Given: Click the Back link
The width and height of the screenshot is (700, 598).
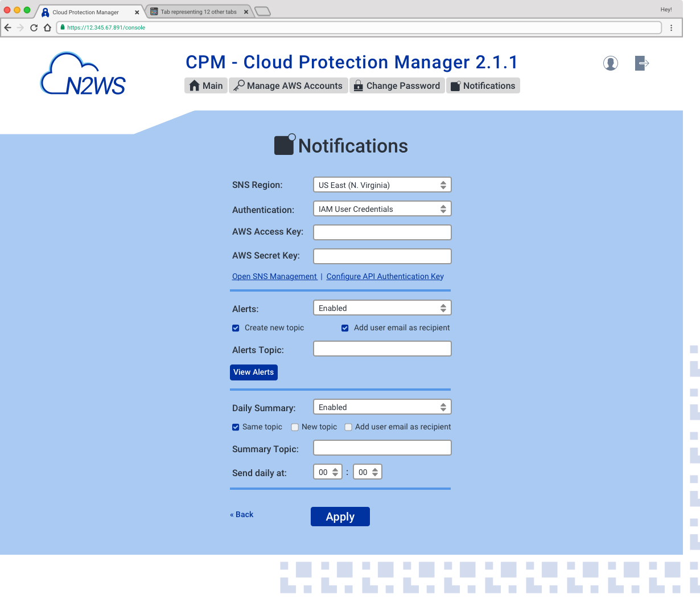Looking at the screenshot, I should click(242, 514).
